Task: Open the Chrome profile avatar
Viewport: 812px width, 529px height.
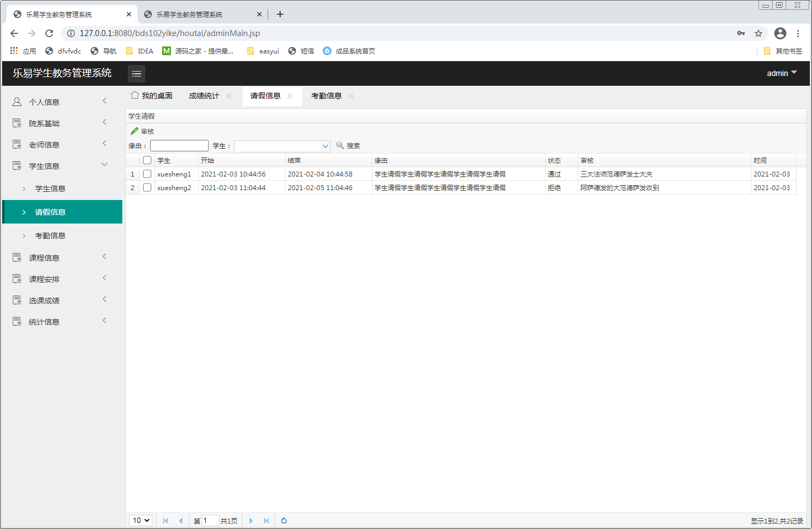Action: click(780, 33)
